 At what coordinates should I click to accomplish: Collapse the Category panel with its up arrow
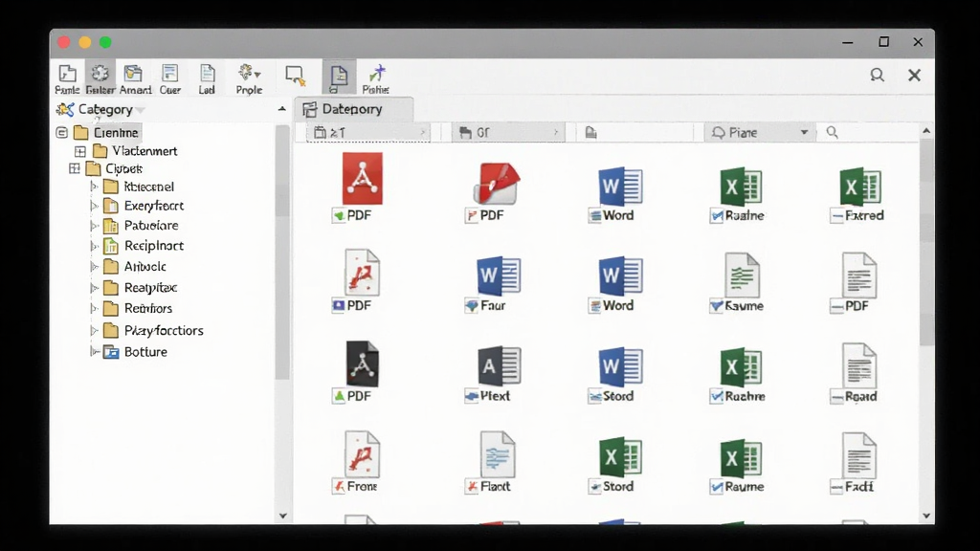[x=282, y=109]
